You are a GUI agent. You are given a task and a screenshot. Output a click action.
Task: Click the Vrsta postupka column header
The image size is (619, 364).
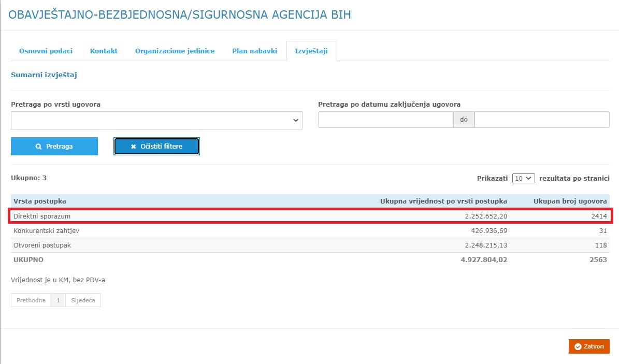click(x=40, y=201)
